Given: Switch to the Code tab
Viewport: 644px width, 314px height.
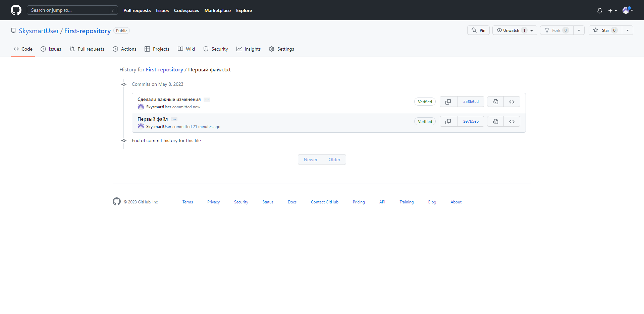Looking at the screenshot, I should coord(23,49).
